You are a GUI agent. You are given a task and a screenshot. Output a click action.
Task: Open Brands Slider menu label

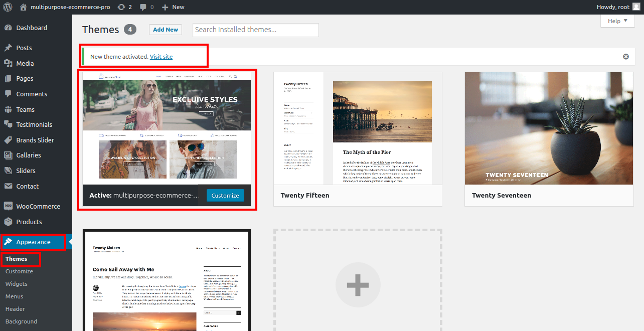pyautogui.click(x=35, y=140)
